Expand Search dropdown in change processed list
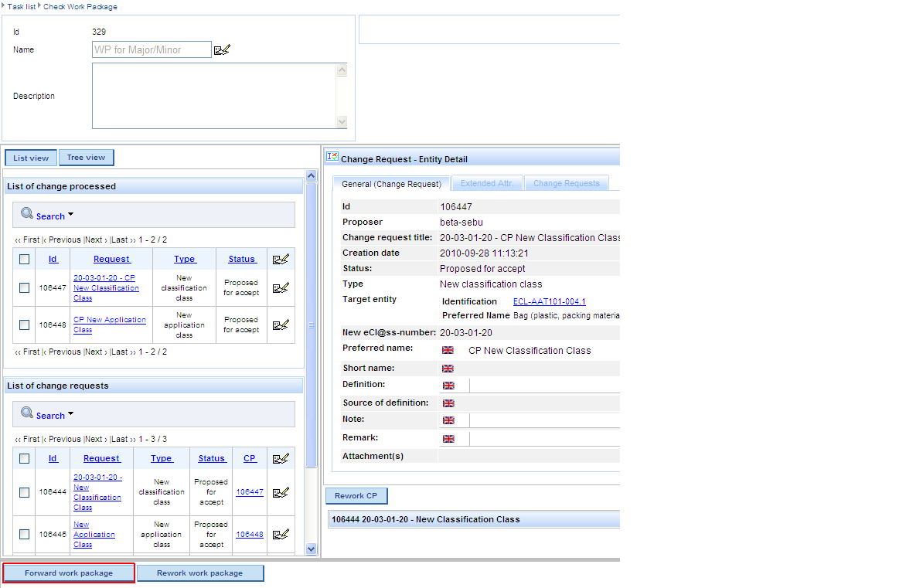Image resolution: width=906 pixels, height=588 pixels. (70, 215)
